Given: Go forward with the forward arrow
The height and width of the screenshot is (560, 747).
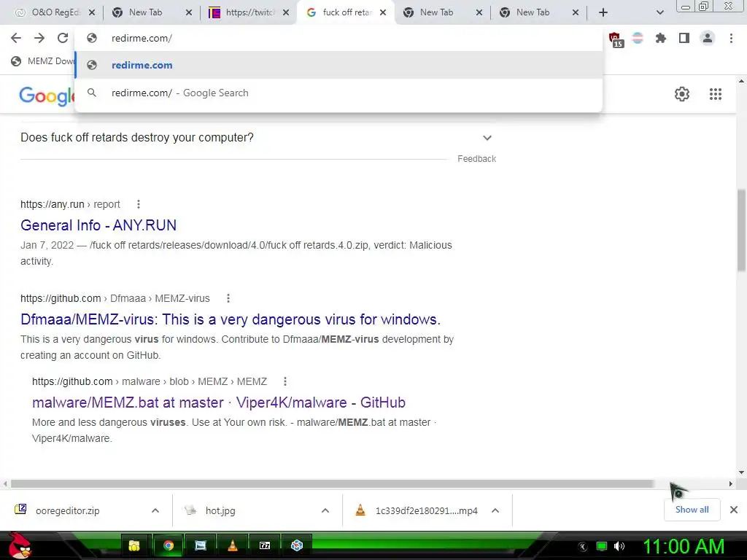Looking at the screenshot, I should (39, 38).
